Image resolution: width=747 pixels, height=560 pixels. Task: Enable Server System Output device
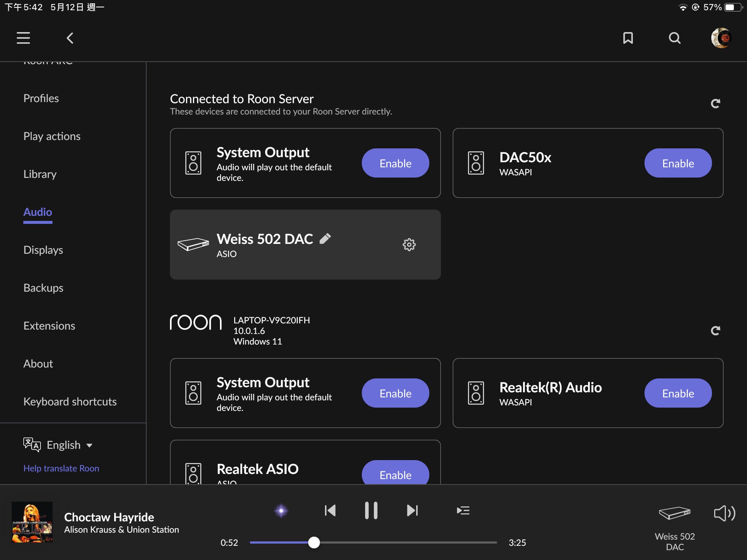click(395, 163)
